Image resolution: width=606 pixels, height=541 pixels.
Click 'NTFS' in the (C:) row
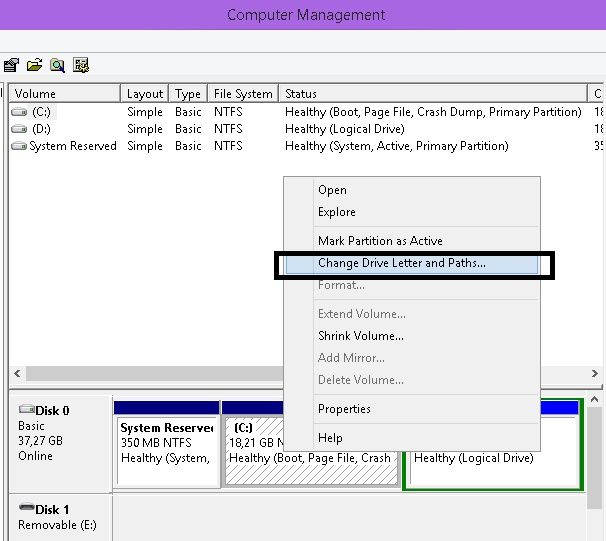tap(228, 112)
